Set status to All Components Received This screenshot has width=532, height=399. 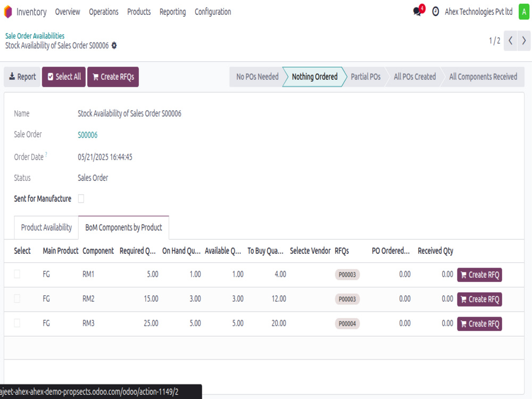pos(483,77)
